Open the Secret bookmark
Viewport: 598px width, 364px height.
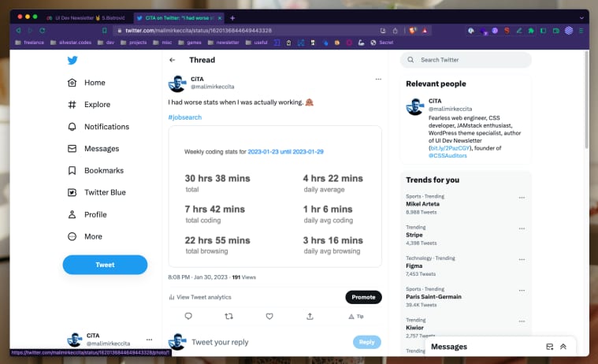382,43
